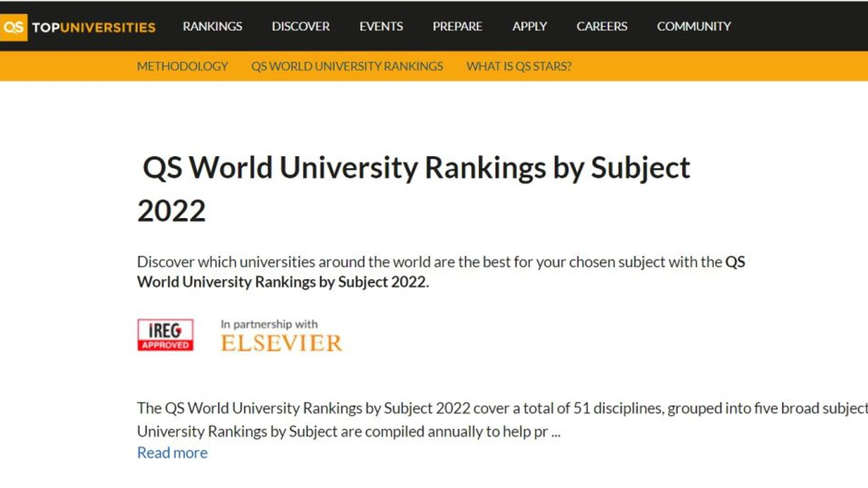Go to the Events section

[x=381, y=26]
